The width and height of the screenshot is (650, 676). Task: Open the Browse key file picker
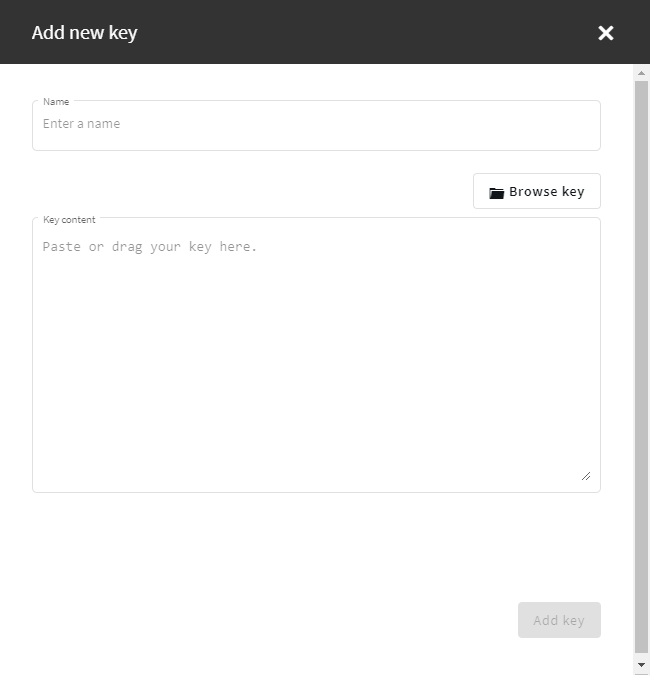(x=537, y=191)
